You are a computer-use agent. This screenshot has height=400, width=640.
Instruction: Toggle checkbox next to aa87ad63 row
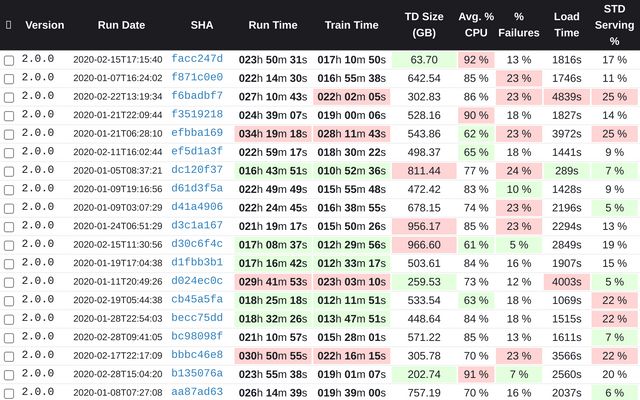(9, 392)
